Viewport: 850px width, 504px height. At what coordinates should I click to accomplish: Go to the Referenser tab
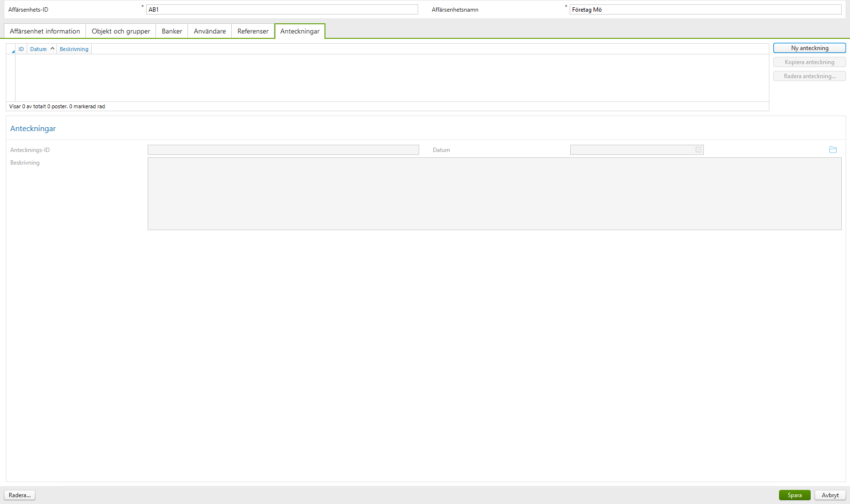click(253, 31)
